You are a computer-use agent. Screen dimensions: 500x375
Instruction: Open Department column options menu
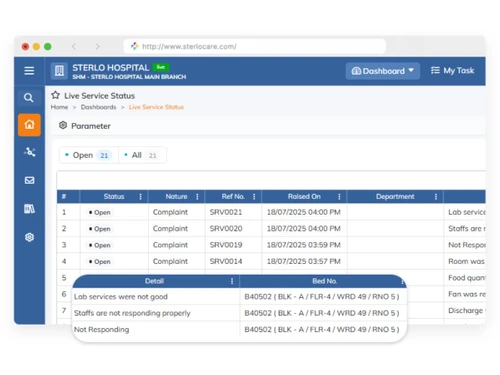[436, 197]
